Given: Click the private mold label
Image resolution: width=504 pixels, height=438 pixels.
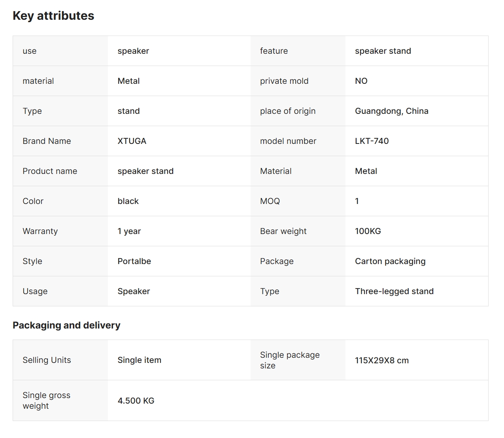Looking at the screenshot, I should 284,81.
